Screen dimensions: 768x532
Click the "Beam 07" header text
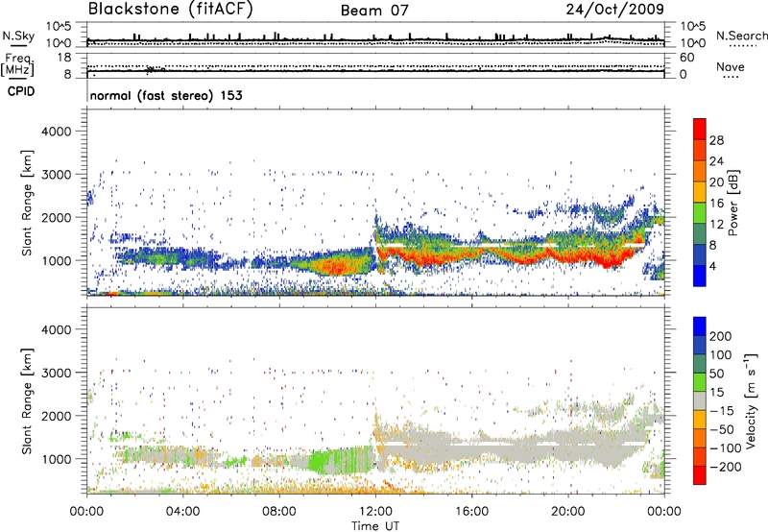(374, 11)
